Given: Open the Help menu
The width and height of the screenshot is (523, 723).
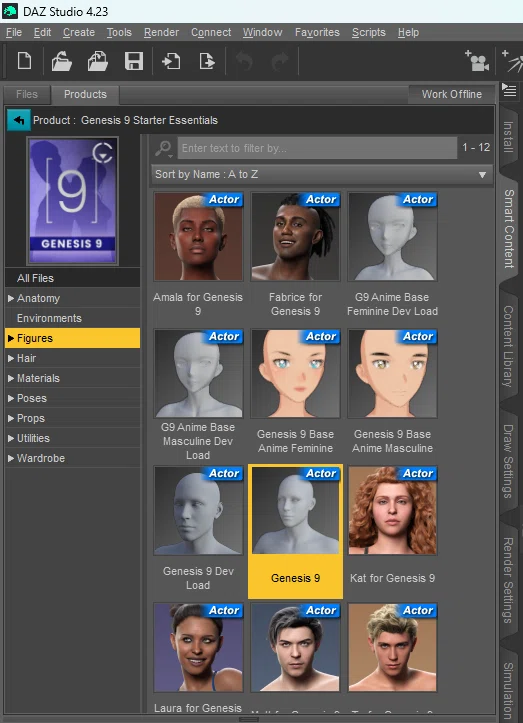Looking at the screenshot, I should [x=408, y=32].
